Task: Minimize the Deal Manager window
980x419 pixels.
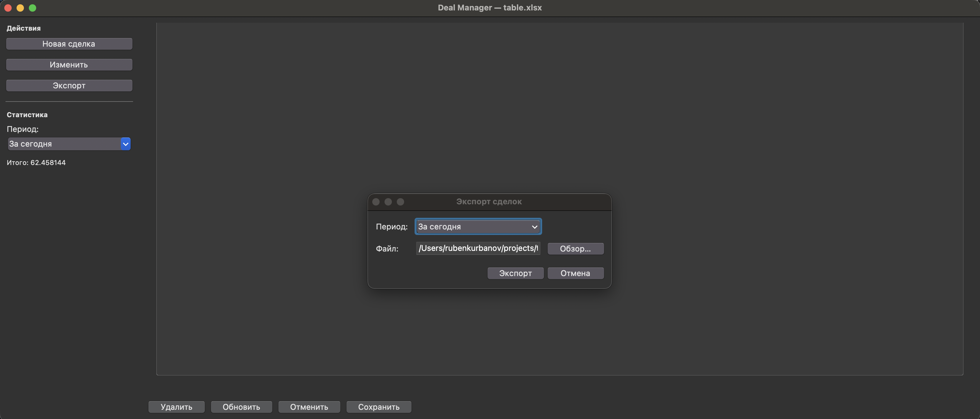Action: (20, 8)
